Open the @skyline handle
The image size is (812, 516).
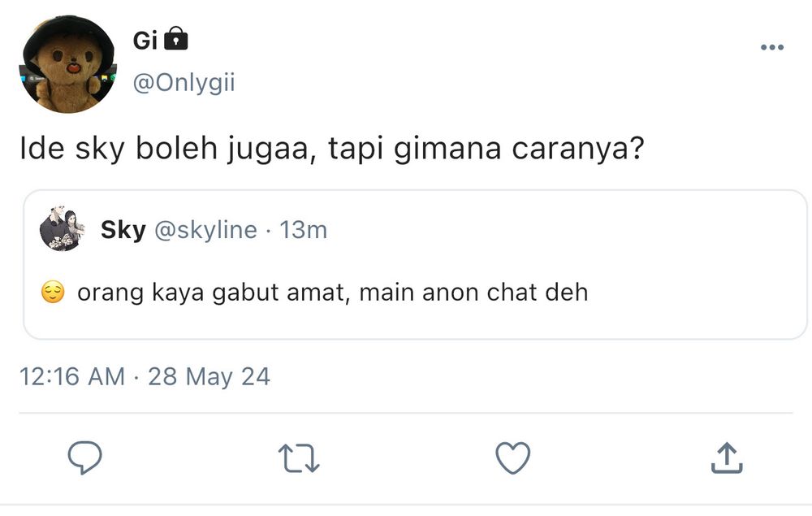[x=205, y=231]
